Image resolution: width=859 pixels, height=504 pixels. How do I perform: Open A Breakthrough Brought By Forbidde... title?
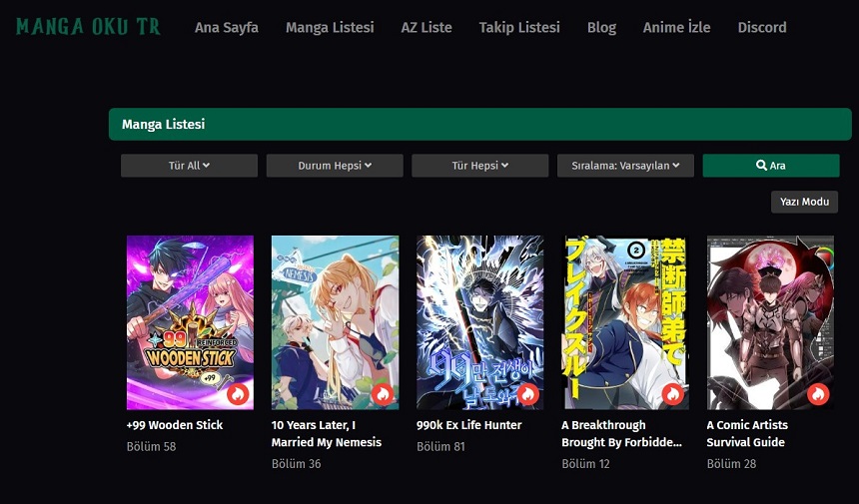pyautogui.click(x=622, y=433)
